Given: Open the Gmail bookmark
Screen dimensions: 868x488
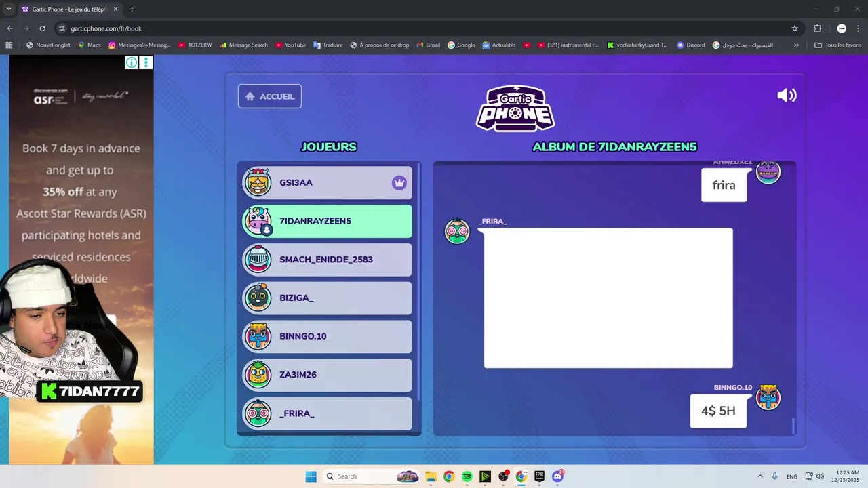Looking at the screenshot, I should pos(428,45).
